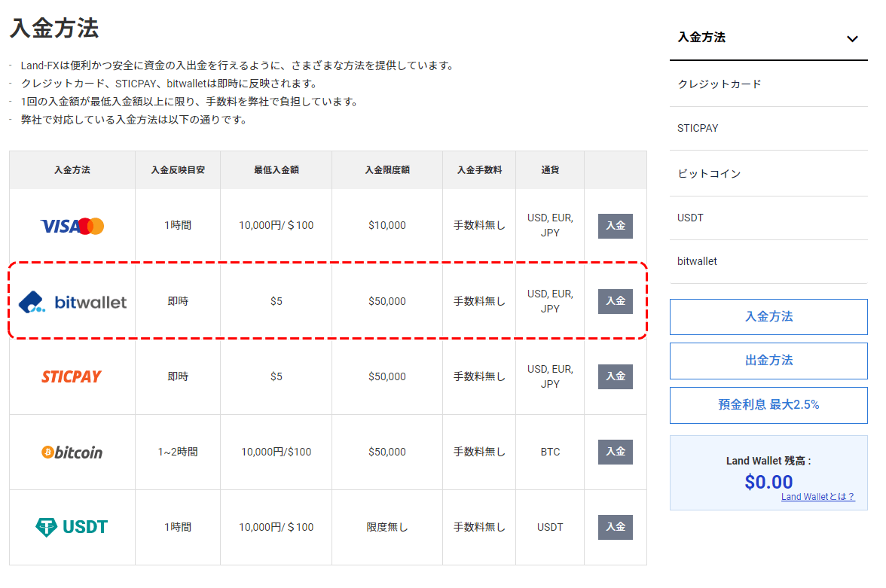Click the 入金反映目安 column header
Screen dimensions: 886x588
178,170
